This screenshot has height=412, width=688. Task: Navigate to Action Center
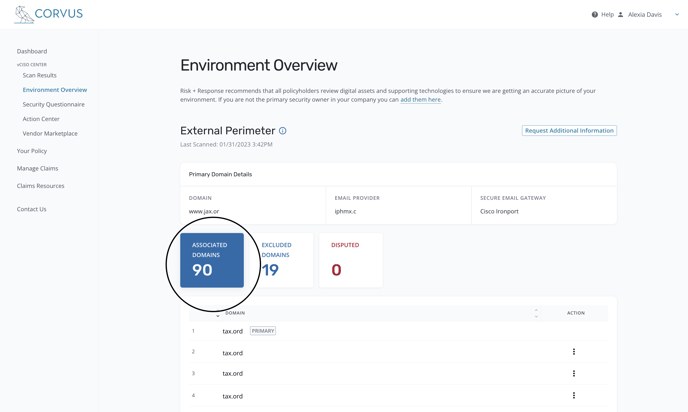[x=41, y=119]
